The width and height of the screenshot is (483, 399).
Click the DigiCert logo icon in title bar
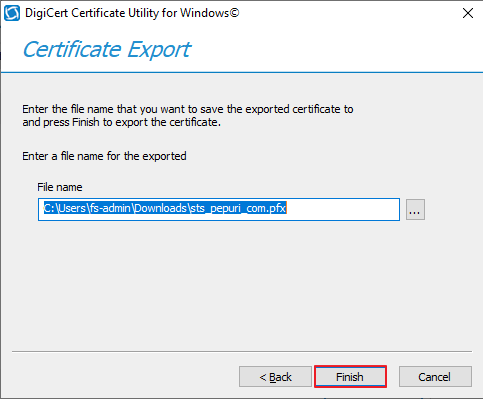(12, 13)
